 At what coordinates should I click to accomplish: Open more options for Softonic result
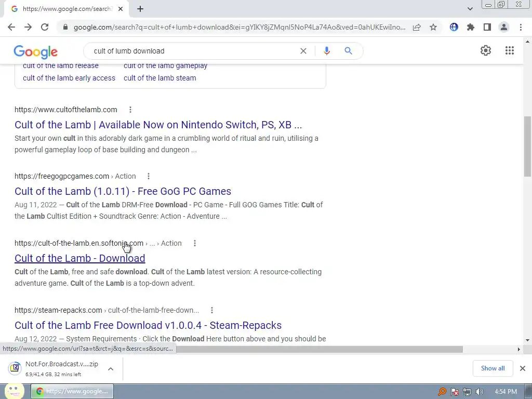point(195,243)
